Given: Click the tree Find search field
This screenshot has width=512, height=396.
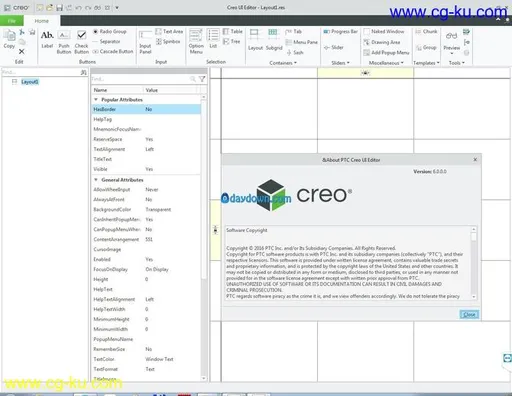Looking at the screenshot, I should [x=40, y=72].
